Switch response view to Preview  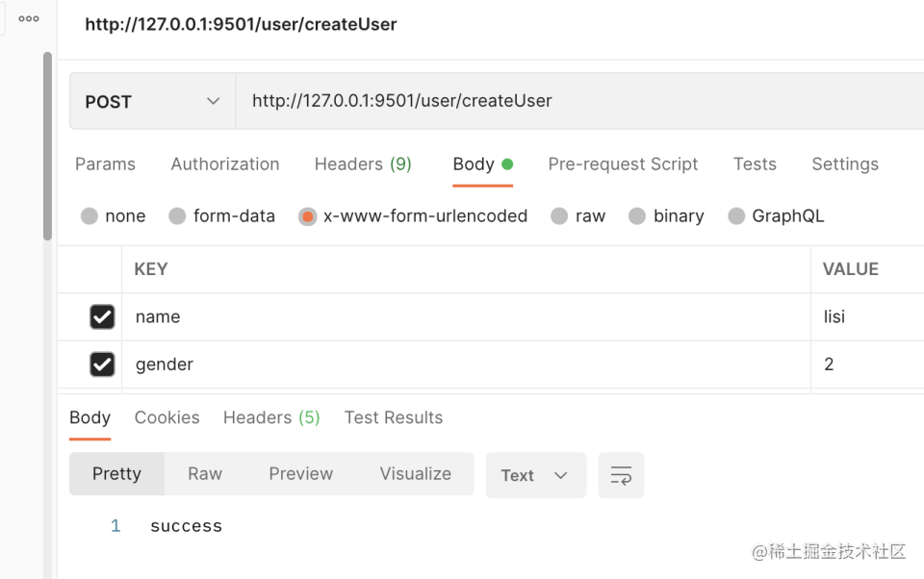tap(301, 474)
